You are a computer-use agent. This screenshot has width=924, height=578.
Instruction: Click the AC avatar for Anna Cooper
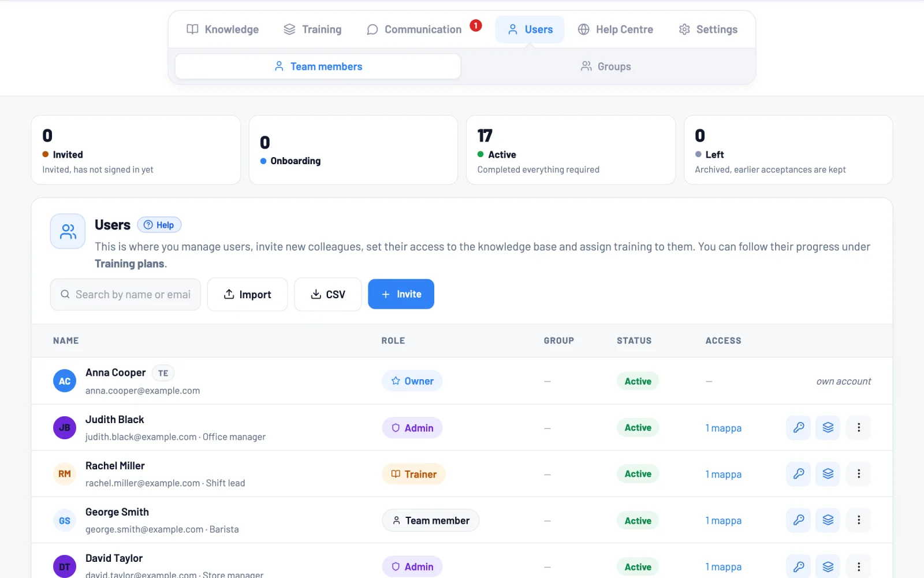pyautogui.click(x=65, y=381)
